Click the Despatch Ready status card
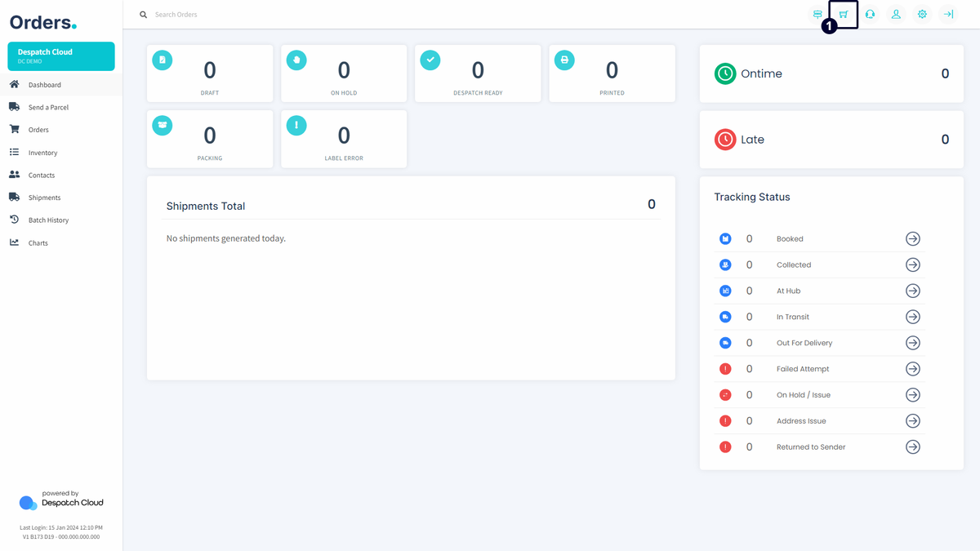This screenshot has width=980, height=551. pyautogui.click(x=478, y=73)
